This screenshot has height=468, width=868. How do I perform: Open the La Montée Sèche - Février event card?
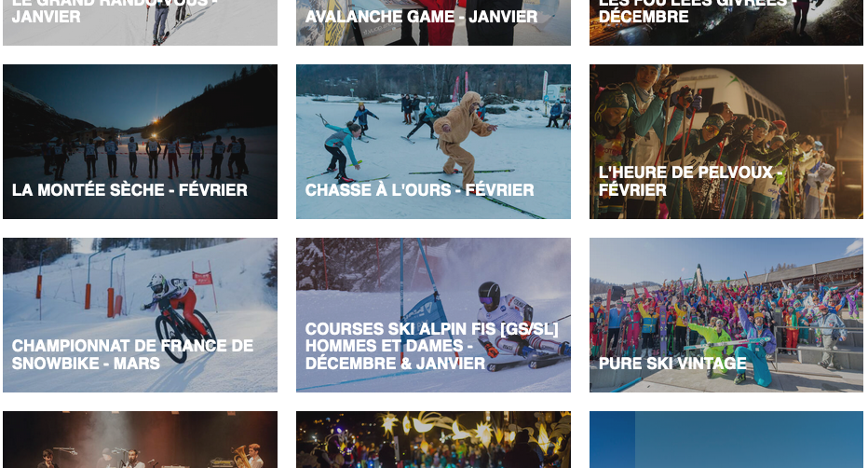(140, 142)
